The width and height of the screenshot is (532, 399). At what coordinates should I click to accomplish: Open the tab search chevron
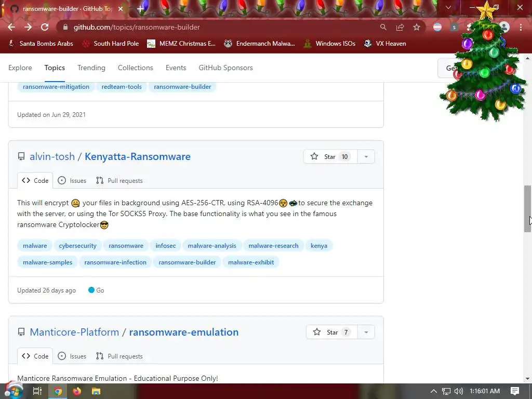pyautogui.click(x=448, y=7)
